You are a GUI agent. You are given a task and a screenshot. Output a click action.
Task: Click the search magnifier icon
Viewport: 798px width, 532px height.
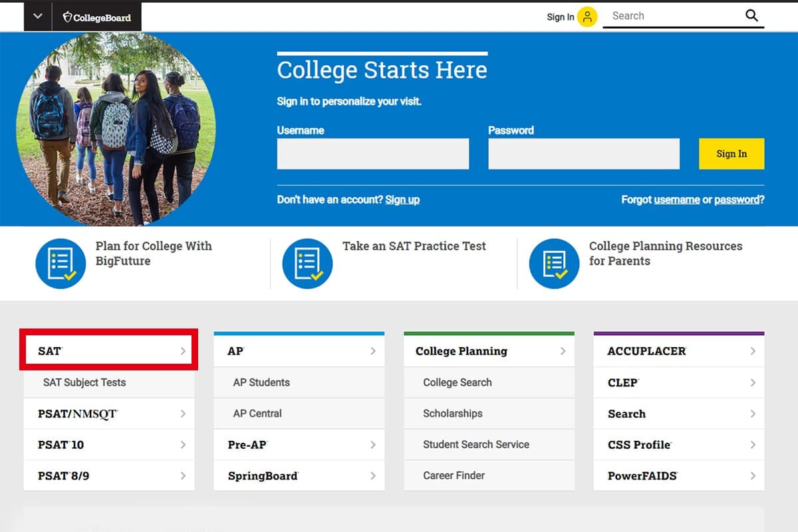pyautogui.click(x=751, y=16)
